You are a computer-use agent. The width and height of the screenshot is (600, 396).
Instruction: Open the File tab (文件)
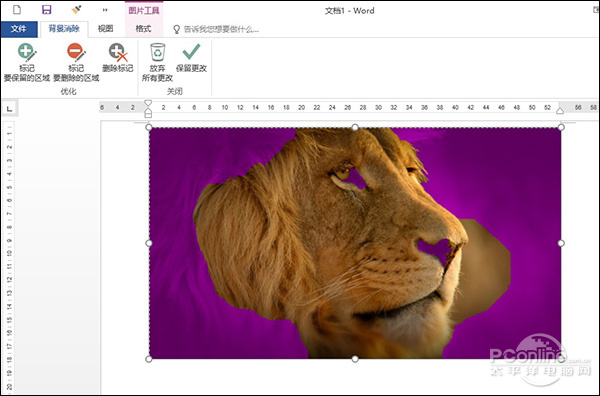(x=19, y=29)
